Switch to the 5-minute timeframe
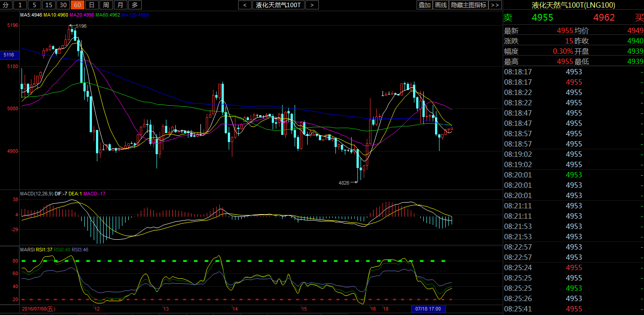Image resolution: width=644 pixels, height=315 pixels. (x=35, y=5)
